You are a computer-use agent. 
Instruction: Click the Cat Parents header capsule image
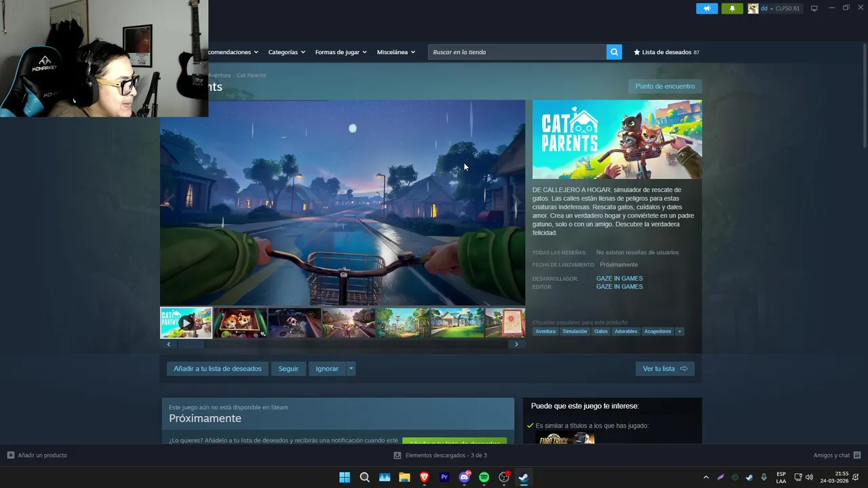(x=617, y=140)
